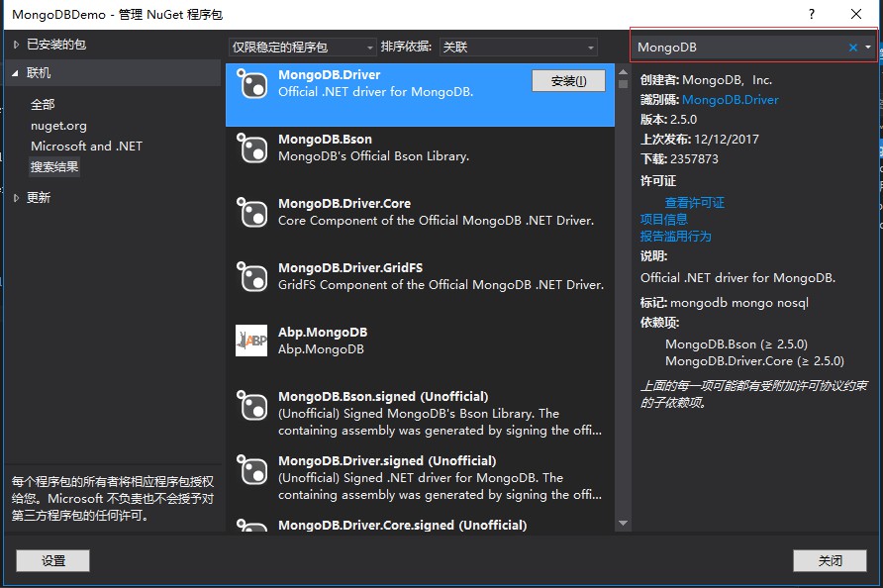This screenshot has width=883, height=588.
Task: Click the MongoDB.Bson package icon
Action: pyautogui.click(x=251, y=147)
